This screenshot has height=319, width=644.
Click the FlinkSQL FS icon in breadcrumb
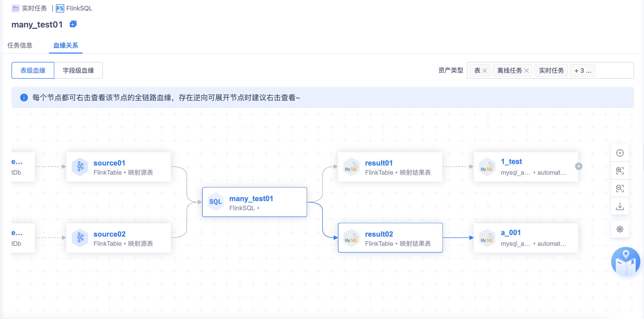pyautogui.click(x=60, y=8)
